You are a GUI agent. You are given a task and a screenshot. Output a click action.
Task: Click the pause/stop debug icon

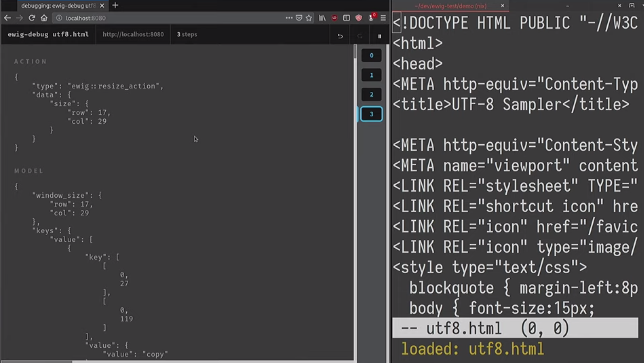[379, 36]
